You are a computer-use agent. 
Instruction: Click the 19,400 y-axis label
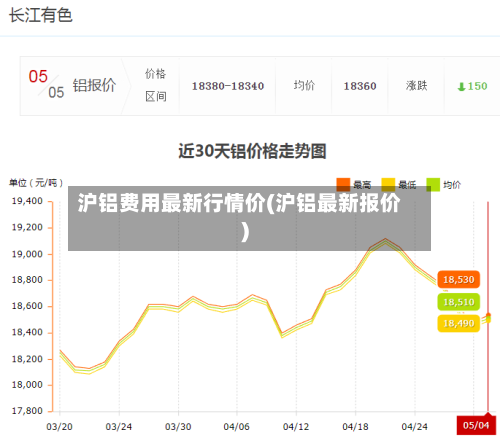(27, 201)
